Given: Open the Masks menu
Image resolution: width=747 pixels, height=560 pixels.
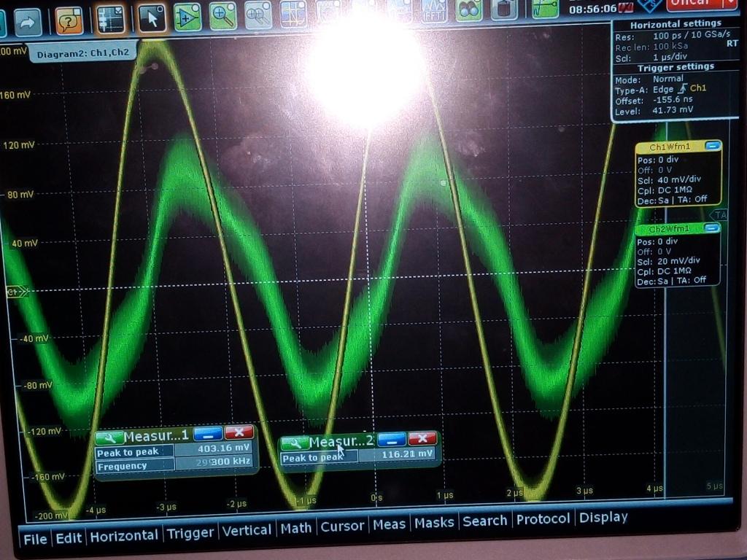Looking at the screenshot, I should 434,522.
